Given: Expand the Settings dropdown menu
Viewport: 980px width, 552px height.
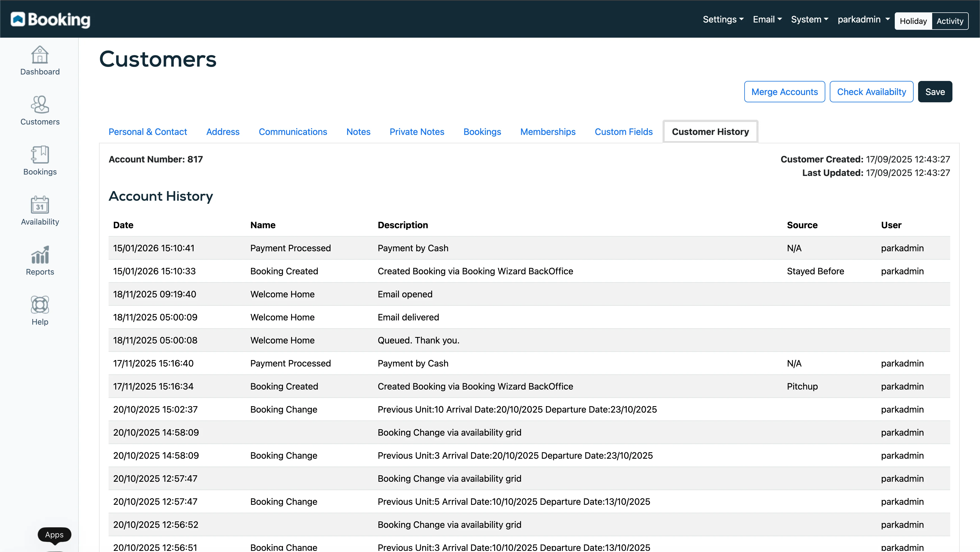Looking at the screenshot, I should [723, 19].
